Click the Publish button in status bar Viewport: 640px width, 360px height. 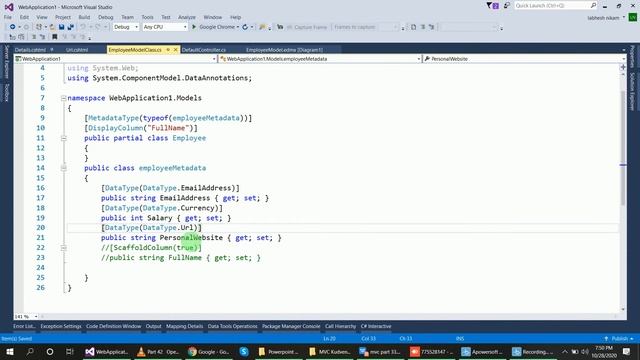click(619, 339)
